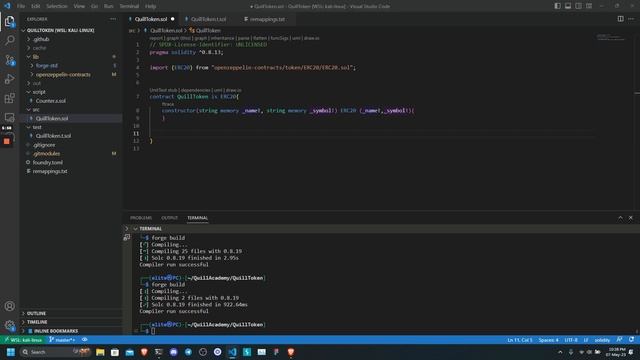Open the Manage gear icon
Viewport: 640px width, 360px height.
point(9,325)
